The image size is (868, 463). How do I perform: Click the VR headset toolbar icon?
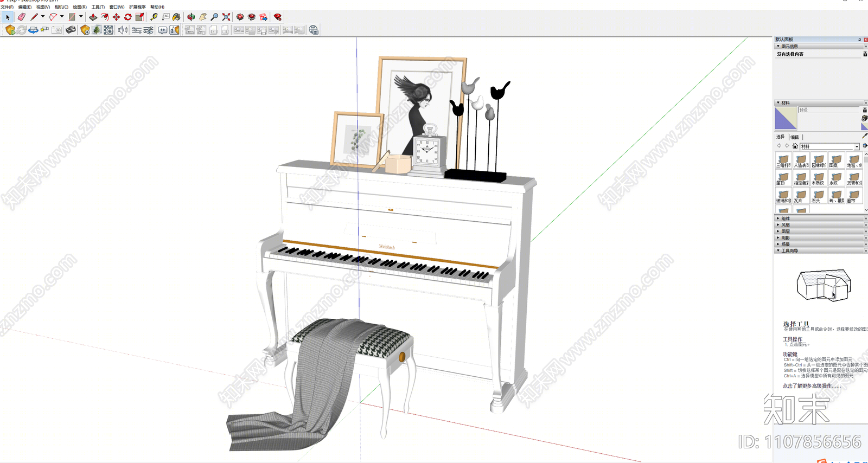click(71, 30)
